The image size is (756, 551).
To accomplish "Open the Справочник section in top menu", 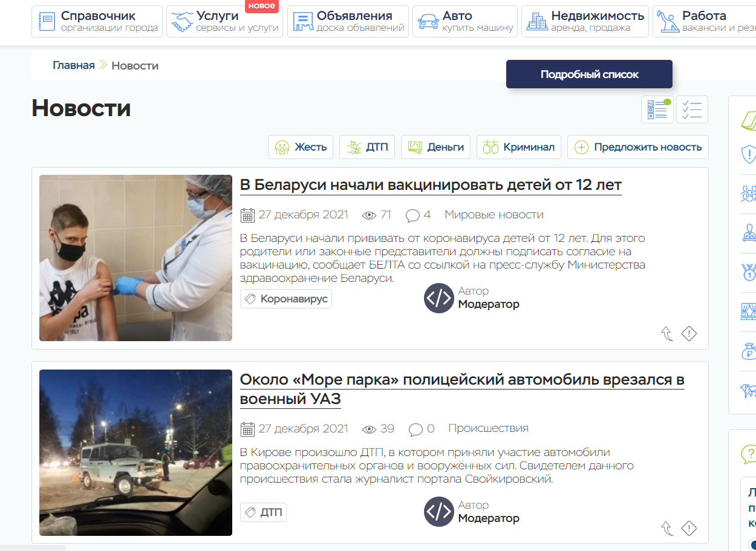I will pos(97,21).
